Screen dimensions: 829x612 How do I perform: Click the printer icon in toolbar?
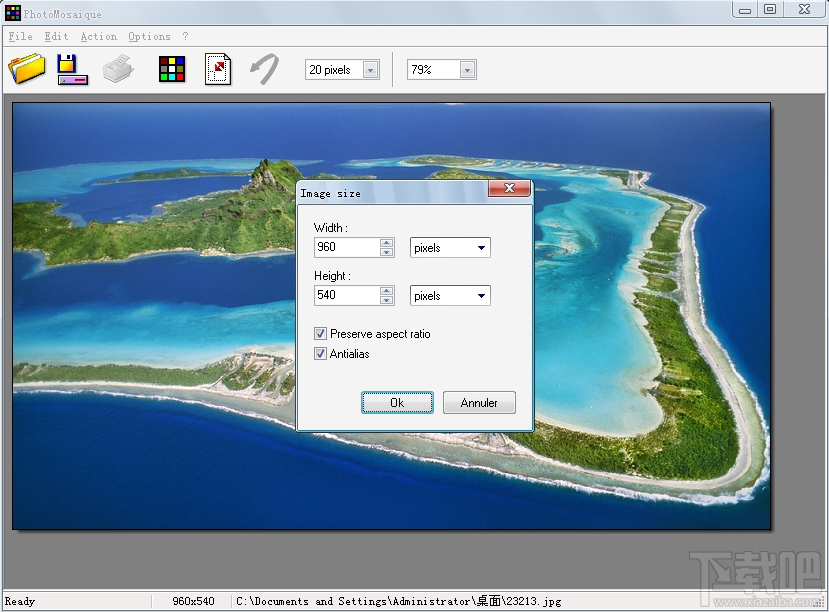119,69
